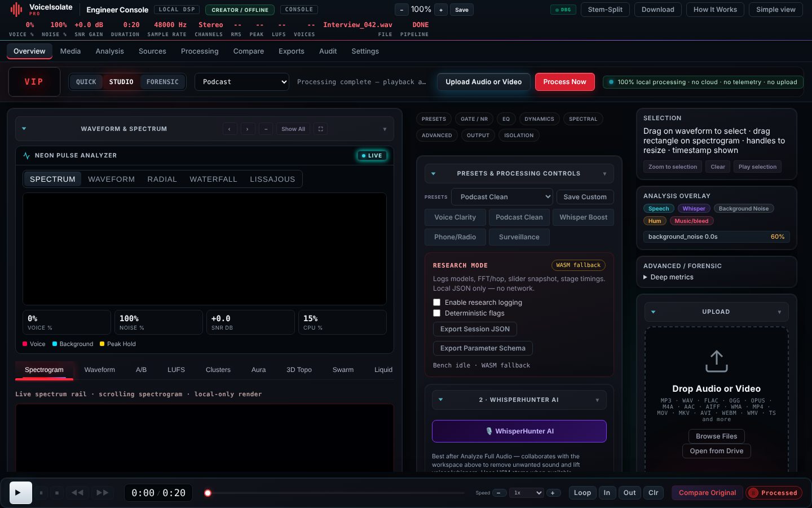Collapse the Upload panel
Viewport: 812px width, 508px height.
(x=653, y=312)
